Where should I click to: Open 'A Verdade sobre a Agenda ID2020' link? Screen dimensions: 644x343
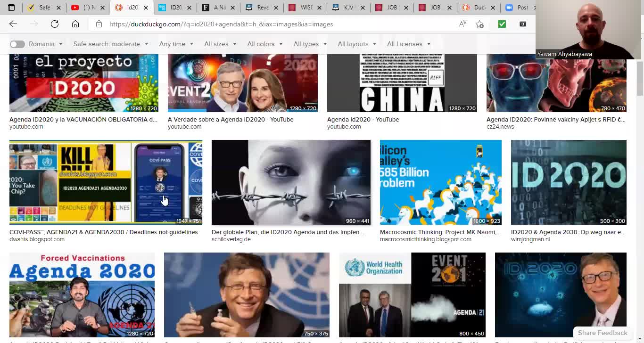[x=231, y=120]
